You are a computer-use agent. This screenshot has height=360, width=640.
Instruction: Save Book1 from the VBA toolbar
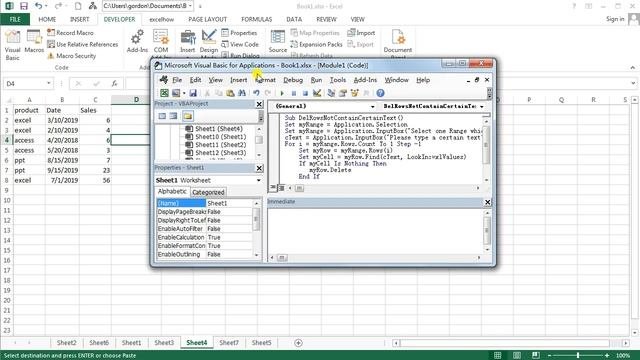tap(193, 93)
